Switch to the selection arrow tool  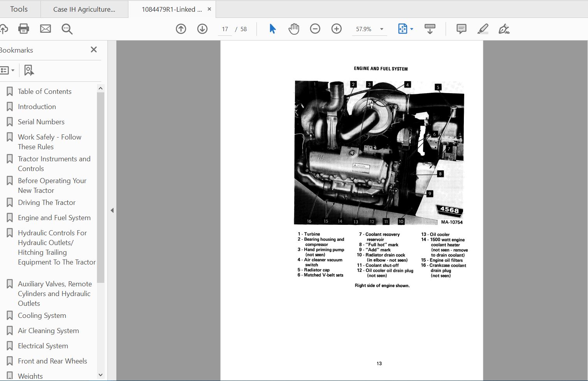pyautogui.click(x=272, y=28)
